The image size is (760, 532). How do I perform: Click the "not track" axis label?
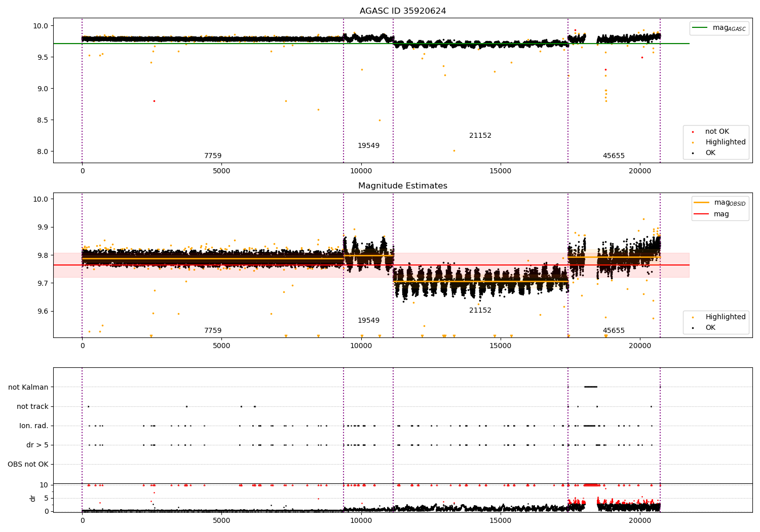(32, 407)
